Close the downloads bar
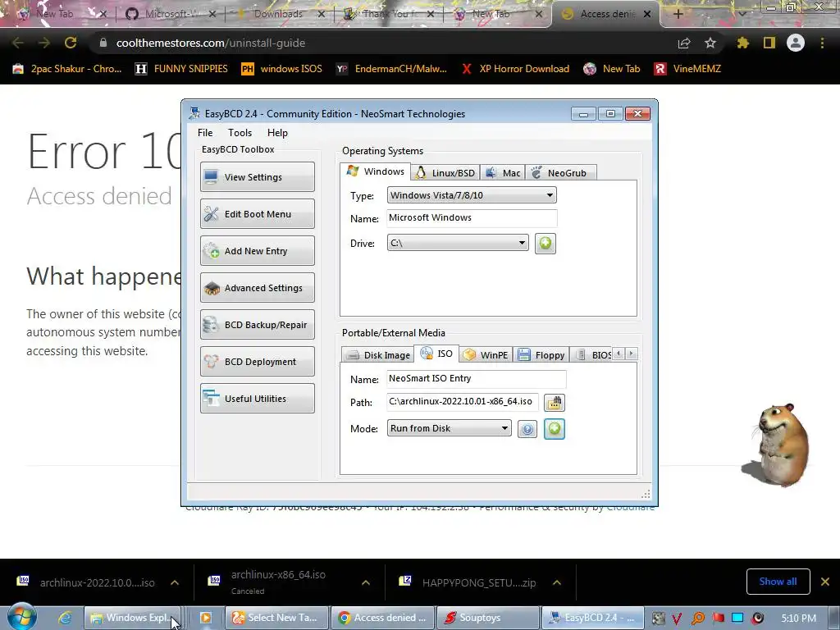Viewport: 840px width, 630px height. pos(825,582)
